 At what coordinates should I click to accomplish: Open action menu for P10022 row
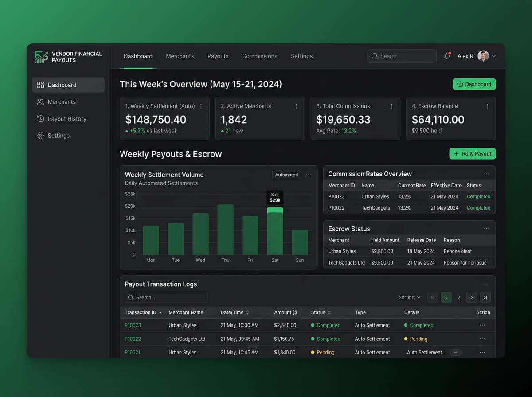(x=482, y=339)
